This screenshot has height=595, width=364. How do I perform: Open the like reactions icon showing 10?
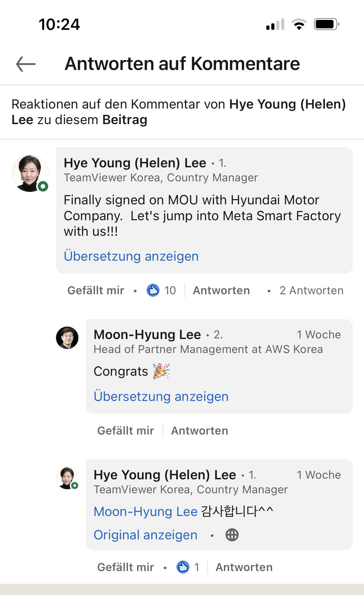point(153,291)
